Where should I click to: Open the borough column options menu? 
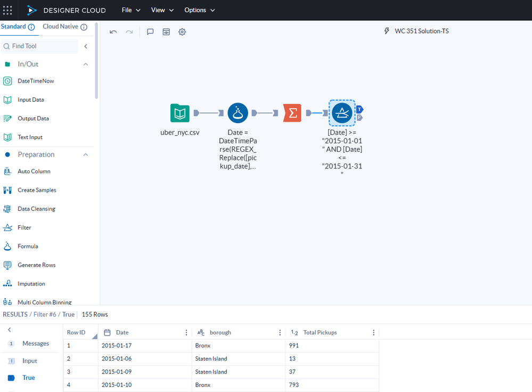(280, 332)
